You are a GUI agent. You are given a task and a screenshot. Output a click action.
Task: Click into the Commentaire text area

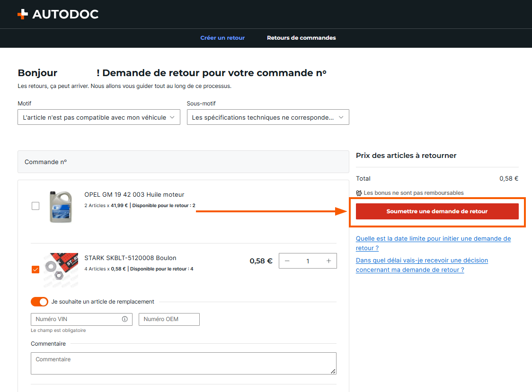click(184, 363)
